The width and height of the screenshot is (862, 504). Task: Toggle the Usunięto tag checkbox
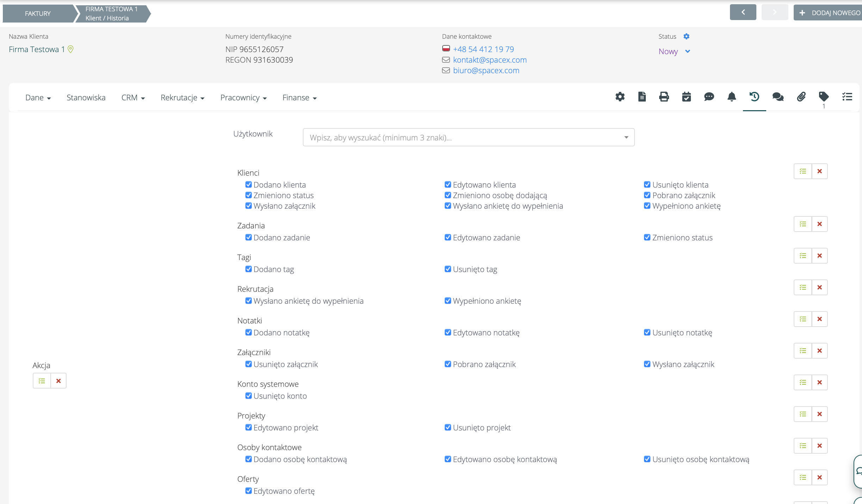[x=448, y=269]
